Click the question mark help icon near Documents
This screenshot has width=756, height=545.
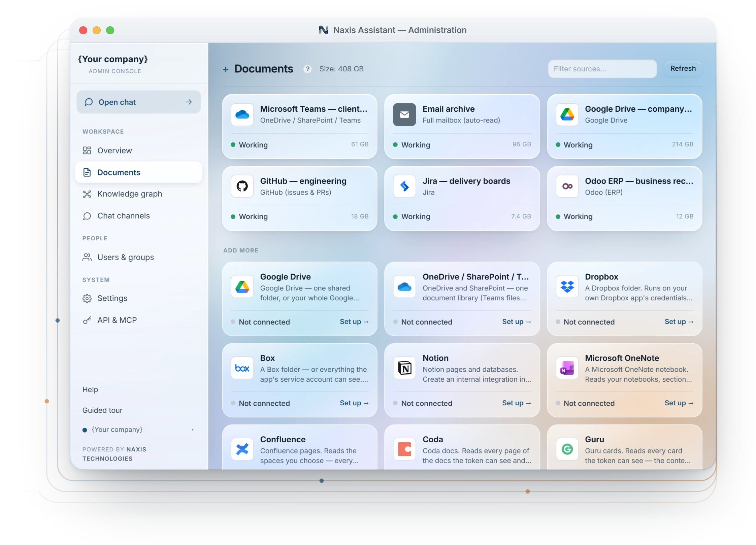pyautogui.click(x=307, y=69)
